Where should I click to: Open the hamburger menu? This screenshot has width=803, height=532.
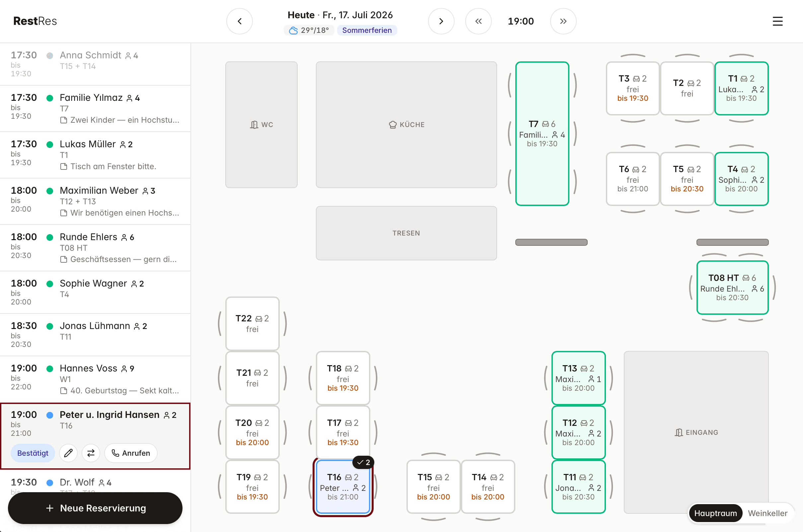pyautogui.click(x=777, y=21)
